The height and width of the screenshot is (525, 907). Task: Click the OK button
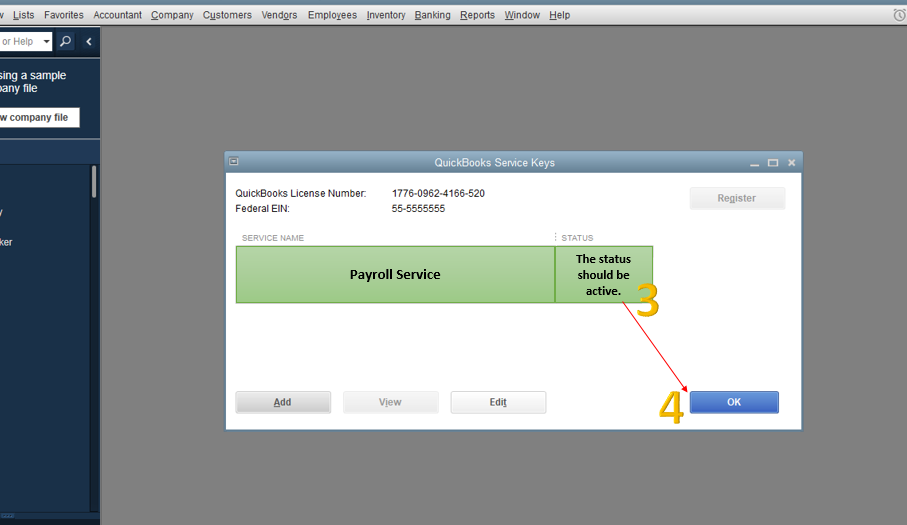pos(734,402)
